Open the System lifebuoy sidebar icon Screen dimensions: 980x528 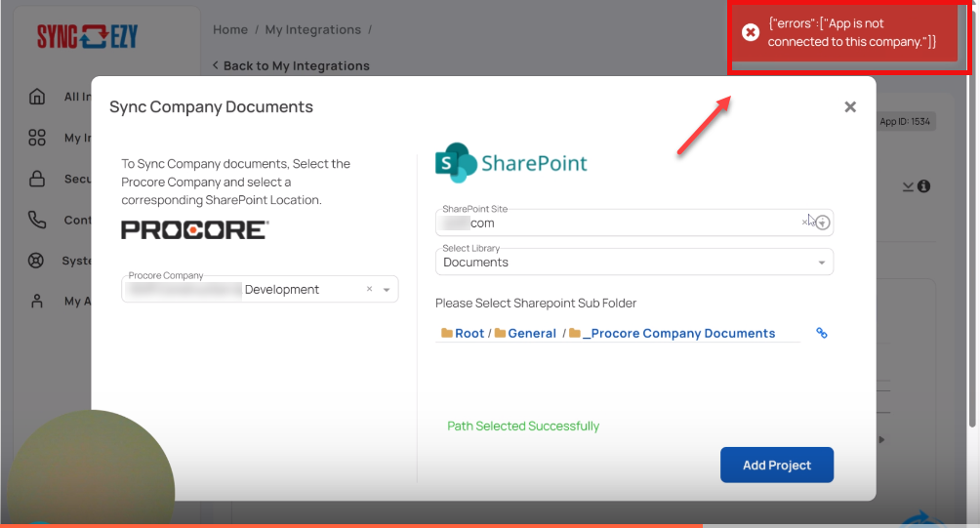[36, 261]
